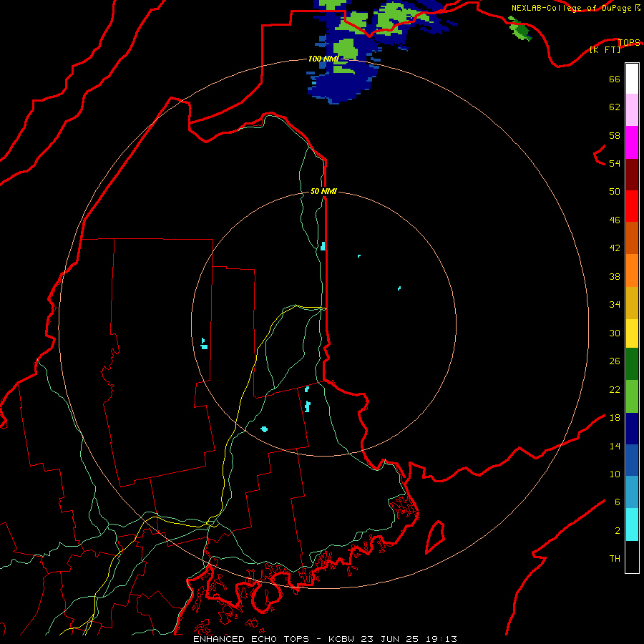The width and height of the screenshot is (644, 644).
Task: Click the Enhanced Echo Tops KCBW timestamp caption
Action: (325, 639)
